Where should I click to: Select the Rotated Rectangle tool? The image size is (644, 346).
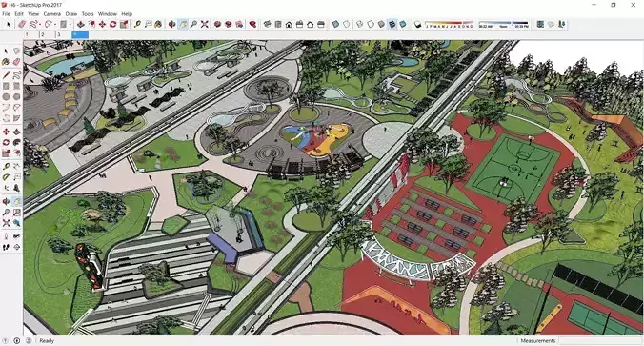[x=16, y=87]
